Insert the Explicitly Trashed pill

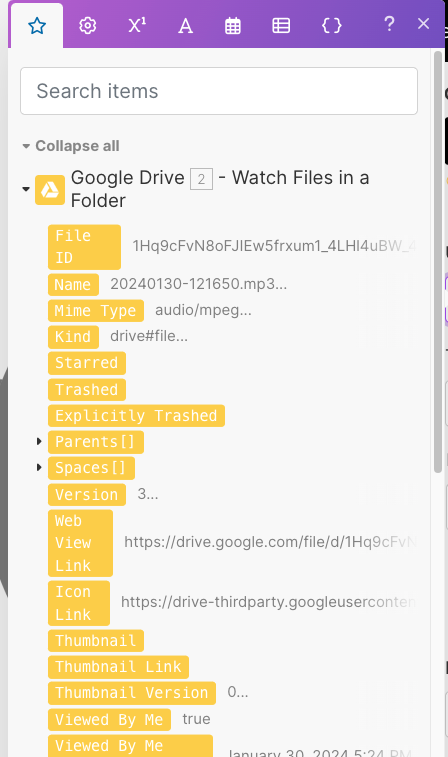click(136, 415)
